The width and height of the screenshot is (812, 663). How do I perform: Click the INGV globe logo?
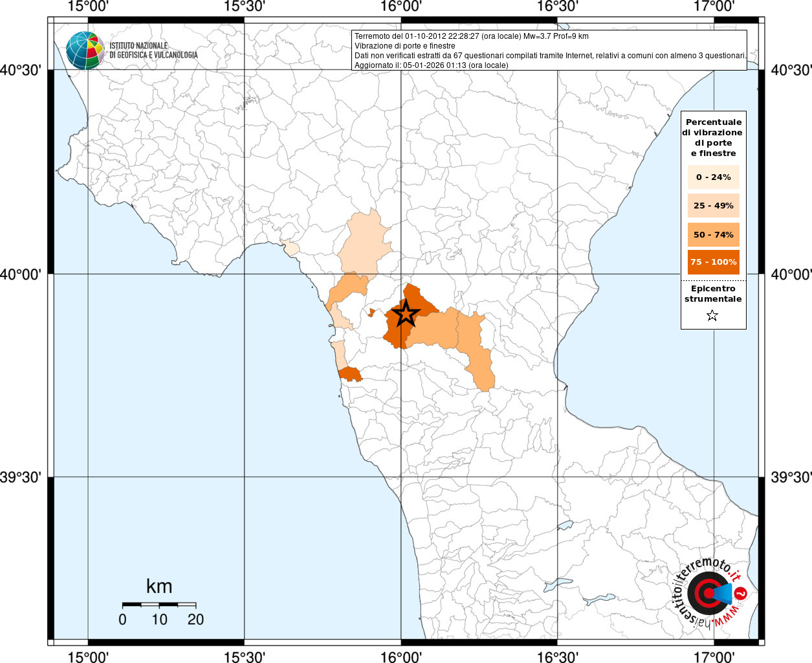[85, 50]
